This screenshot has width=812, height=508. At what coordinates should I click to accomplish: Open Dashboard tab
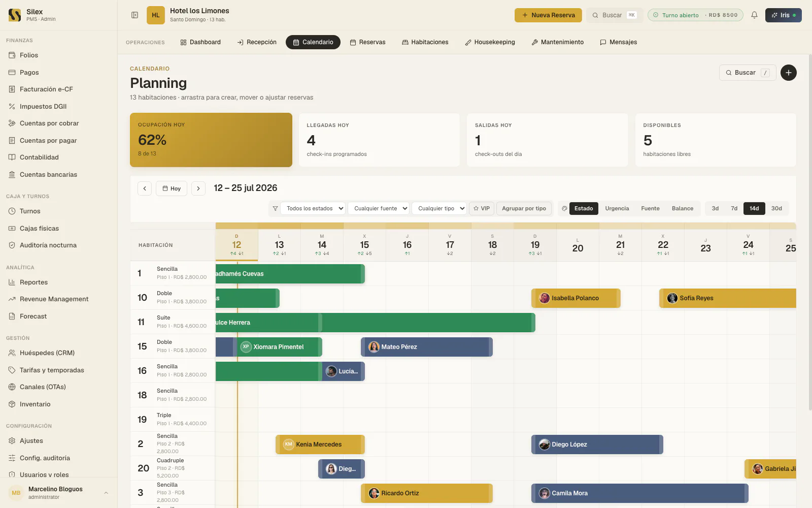pos(200,42)
